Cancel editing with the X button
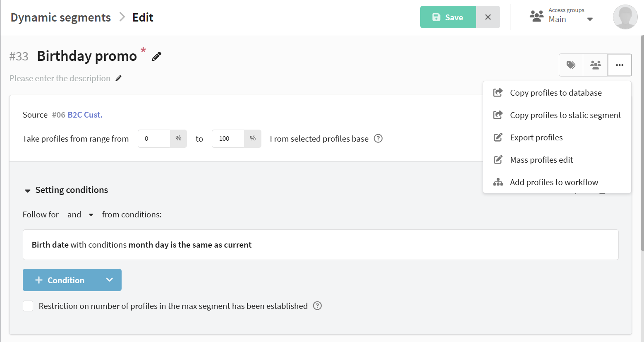The width and height of the screenshot is (644, 342). point(488,17)
